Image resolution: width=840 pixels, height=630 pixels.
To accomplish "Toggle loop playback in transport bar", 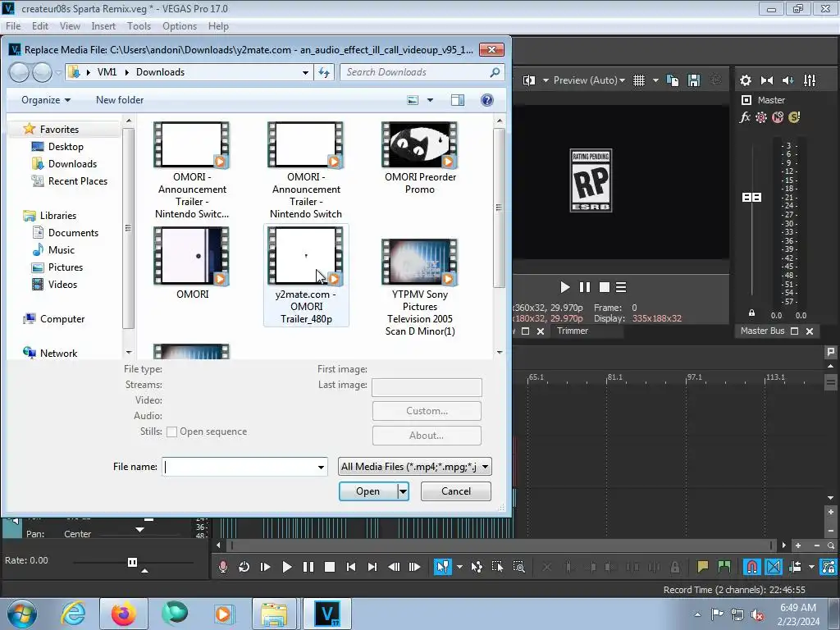I will click(244, 567).
